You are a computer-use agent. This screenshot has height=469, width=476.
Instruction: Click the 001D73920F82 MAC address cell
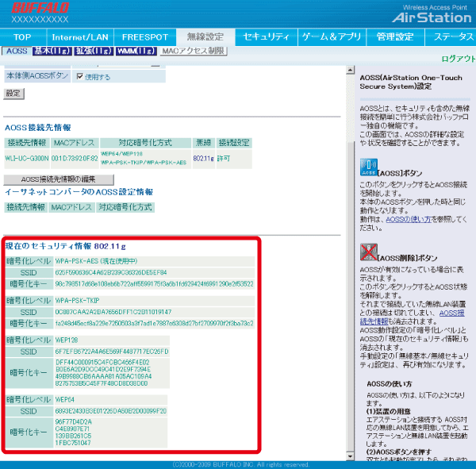coord(75,158)
